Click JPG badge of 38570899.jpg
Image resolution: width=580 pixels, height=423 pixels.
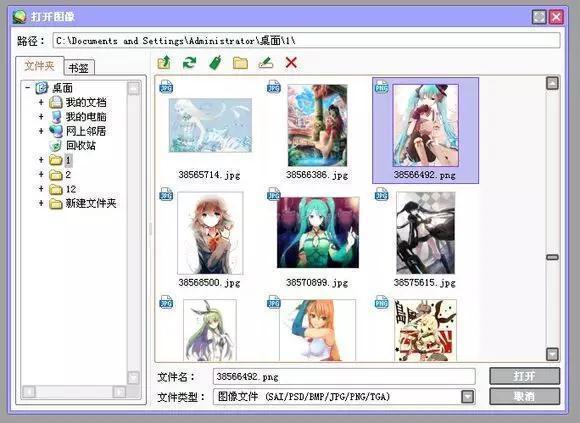pos(274,194)
